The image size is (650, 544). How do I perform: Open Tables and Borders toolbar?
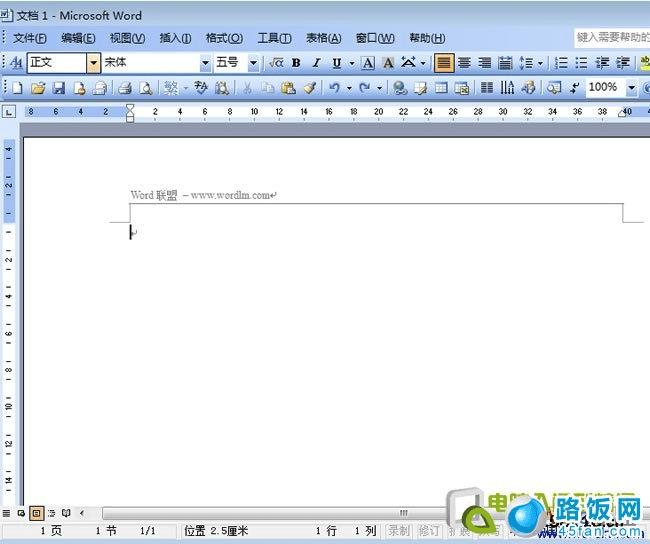point(420,88)
